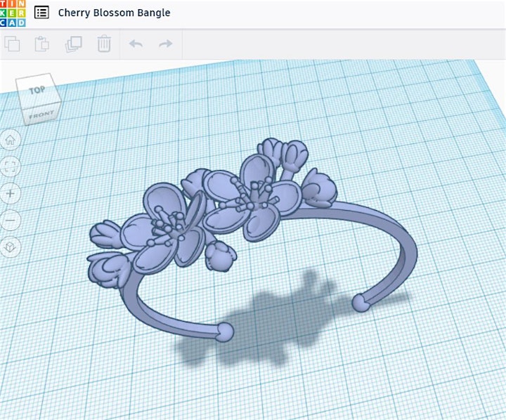The image size is (506, 420).
Task: Click the Home view button
Action: (11, 140)
